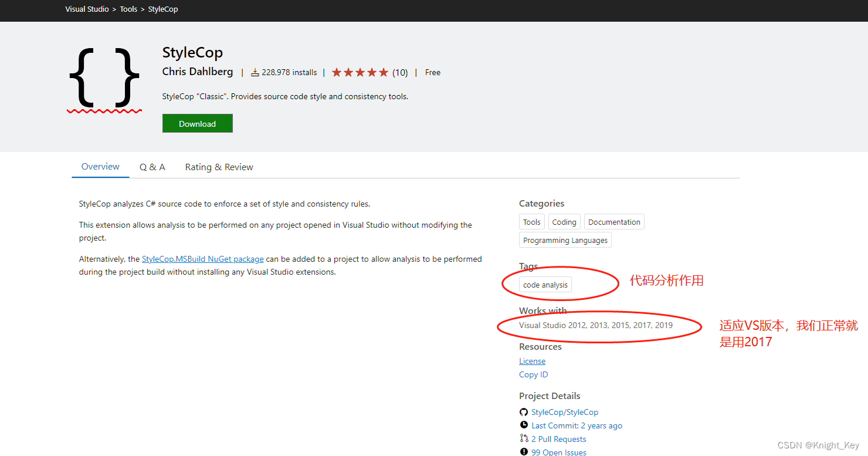Image resolution: width=868 pixels, height=456 pixels.
Task: Click the Project Details heading
Action: (550, 396)
